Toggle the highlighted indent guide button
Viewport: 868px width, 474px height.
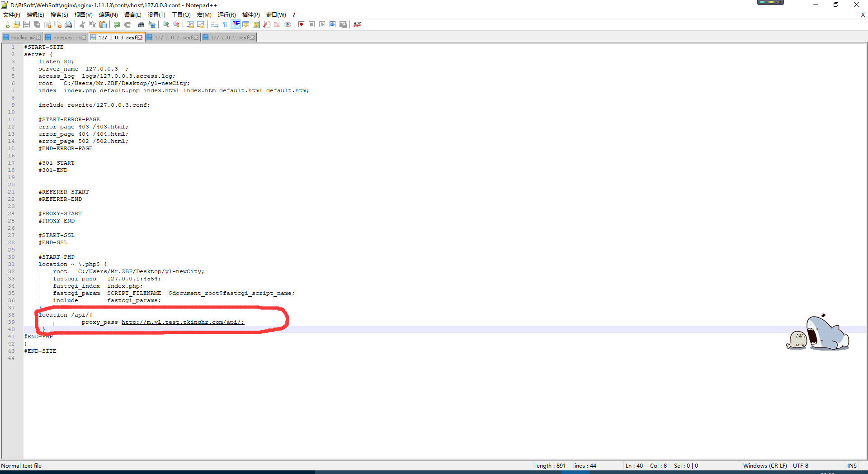(x=236, y=24)
